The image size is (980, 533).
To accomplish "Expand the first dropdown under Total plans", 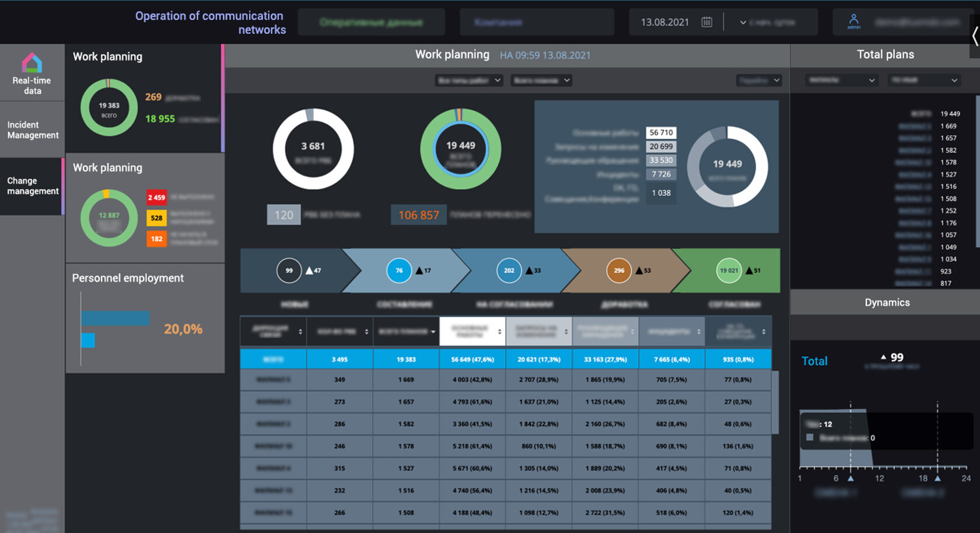I will (x=842, y=80).
